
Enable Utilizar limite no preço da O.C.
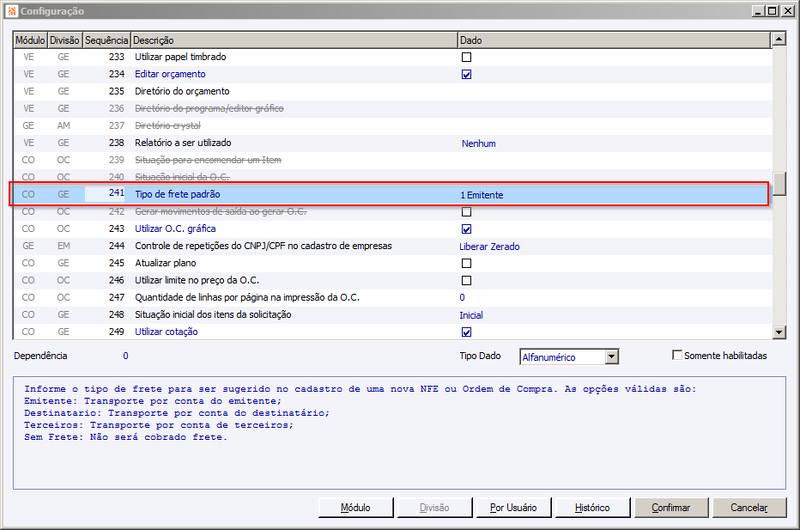466,281
